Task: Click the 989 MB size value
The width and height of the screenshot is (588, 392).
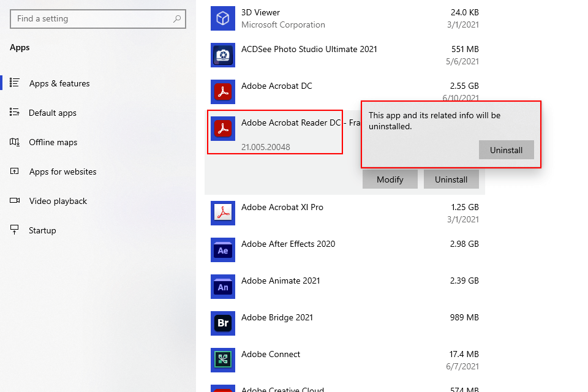Action: 464,317
